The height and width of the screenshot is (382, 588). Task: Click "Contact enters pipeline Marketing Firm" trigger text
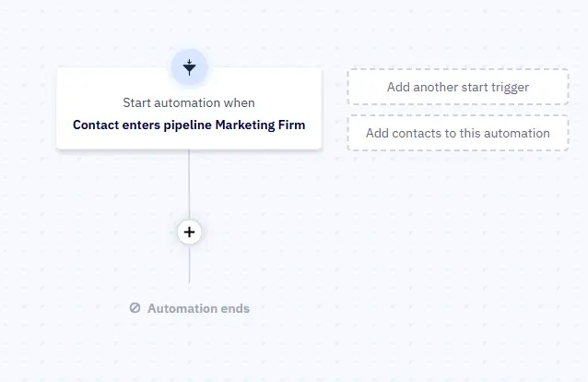click(189, 125)
